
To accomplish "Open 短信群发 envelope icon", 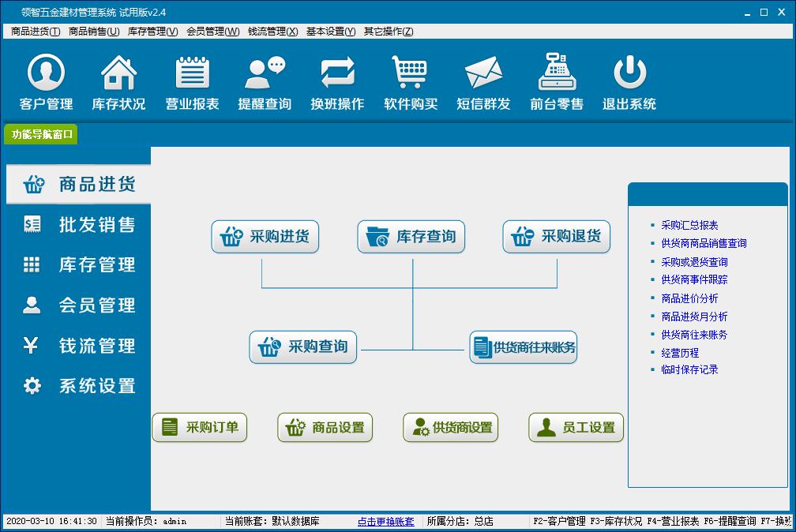I will (483, 82).
